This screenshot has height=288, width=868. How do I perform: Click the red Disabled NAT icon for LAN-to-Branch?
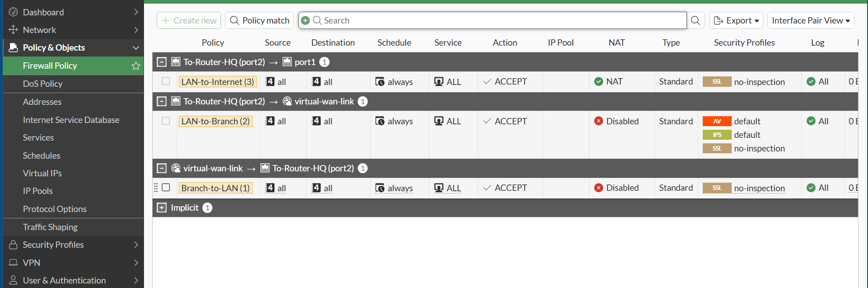599,121
